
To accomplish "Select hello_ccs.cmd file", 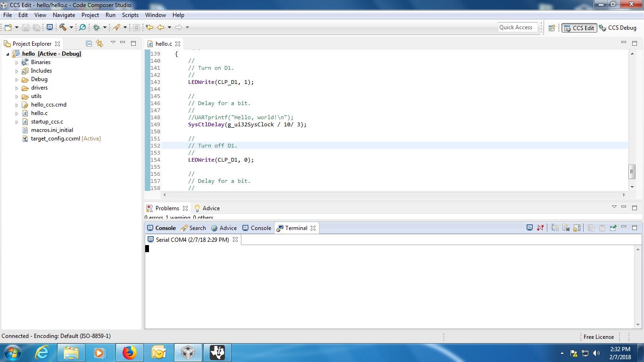I will point(49,105).
